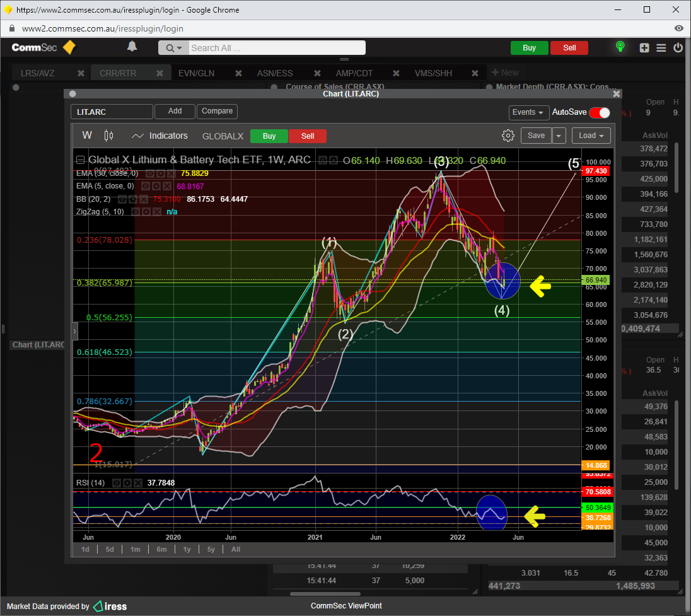Toggle the AutoSave switch

point(600,113)
